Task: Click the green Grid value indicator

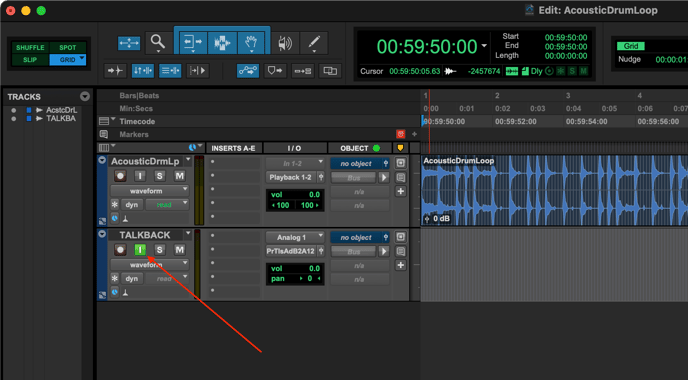Action: coord(631,46)
